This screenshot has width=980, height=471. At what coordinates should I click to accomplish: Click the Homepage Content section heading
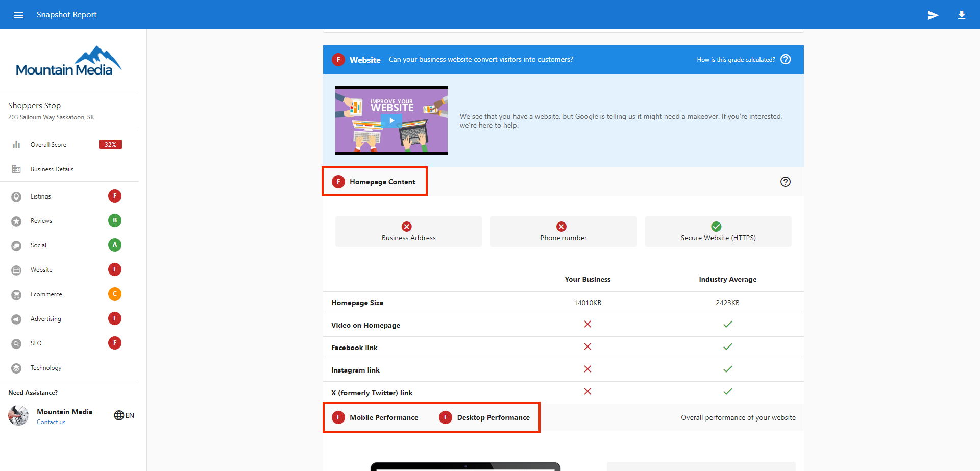[382, 182]
